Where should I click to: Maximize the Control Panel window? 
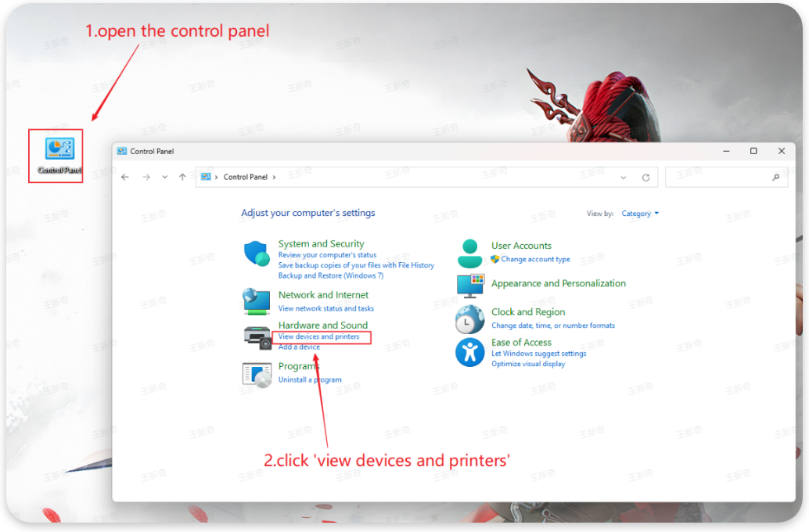click(753, 151)
